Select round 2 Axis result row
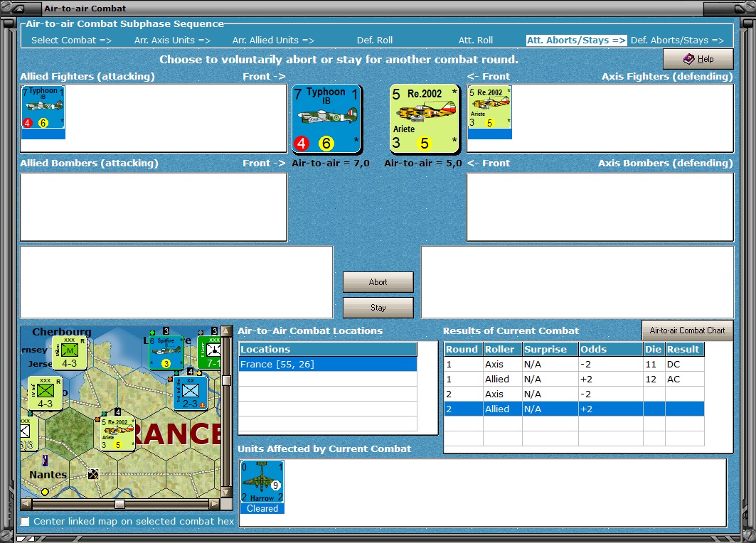 point(574,394)
